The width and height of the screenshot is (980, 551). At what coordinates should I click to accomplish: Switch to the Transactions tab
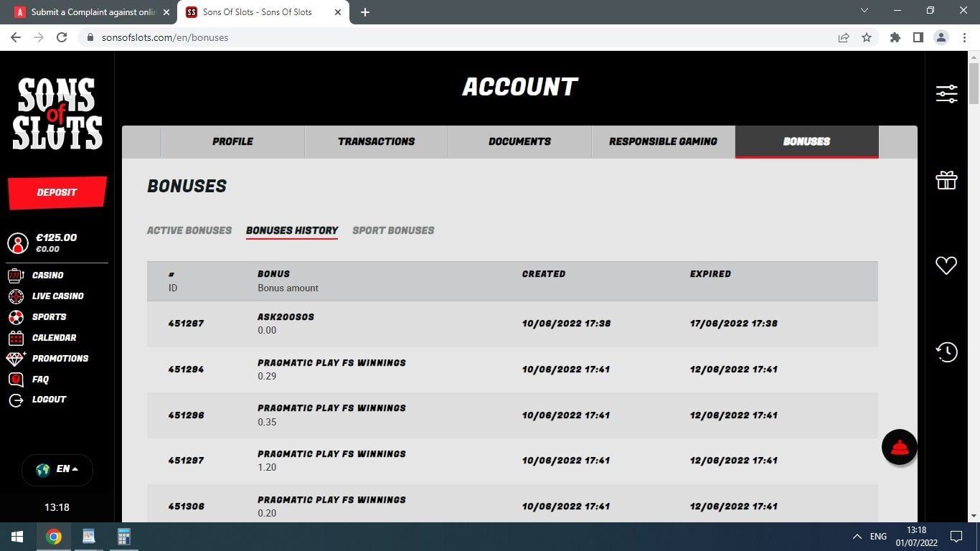tap(376, 141)
